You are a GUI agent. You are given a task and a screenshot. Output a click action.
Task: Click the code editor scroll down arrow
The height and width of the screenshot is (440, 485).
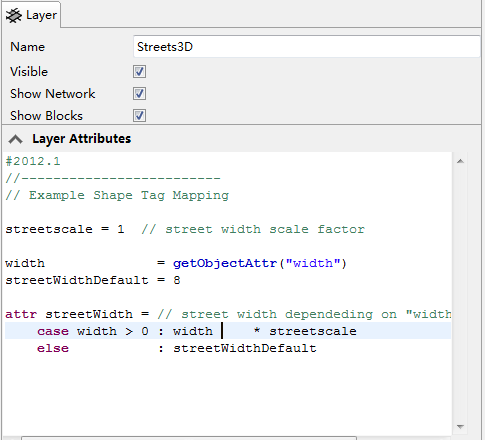tap(460, 426)
